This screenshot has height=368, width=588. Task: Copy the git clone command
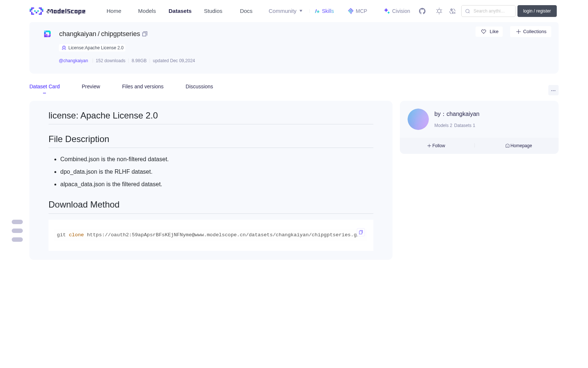click(361, 232)
